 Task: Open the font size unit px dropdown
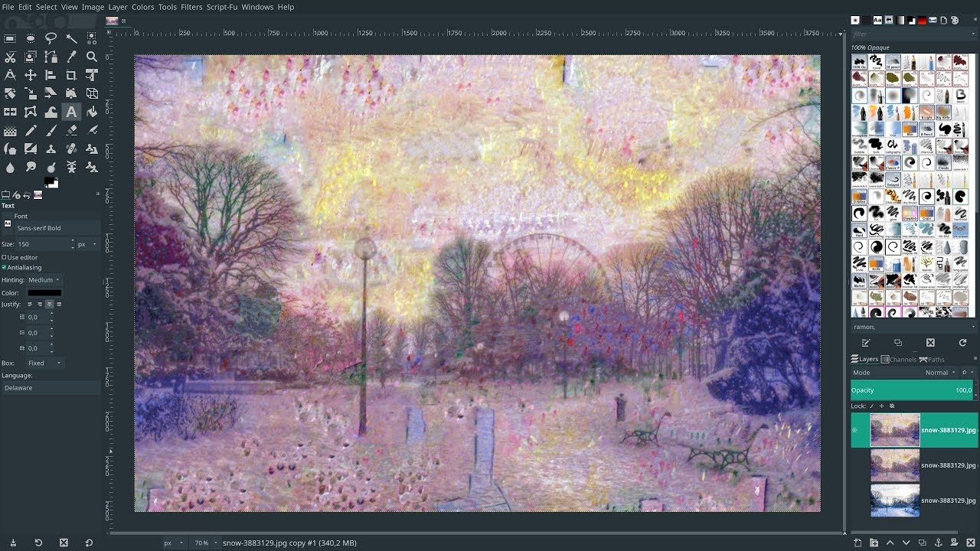point(87,244)
